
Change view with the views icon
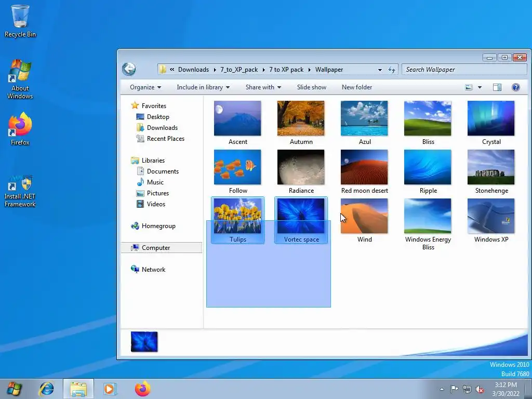coord(469,87)
